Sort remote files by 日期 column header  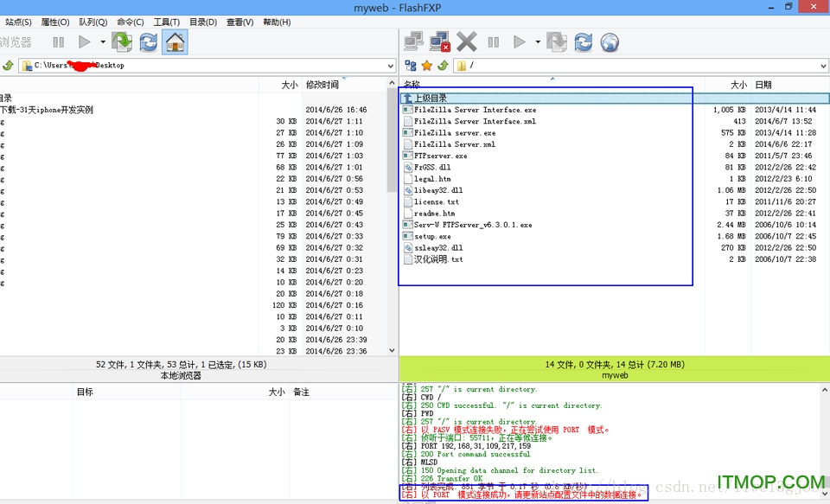(763, 85)
